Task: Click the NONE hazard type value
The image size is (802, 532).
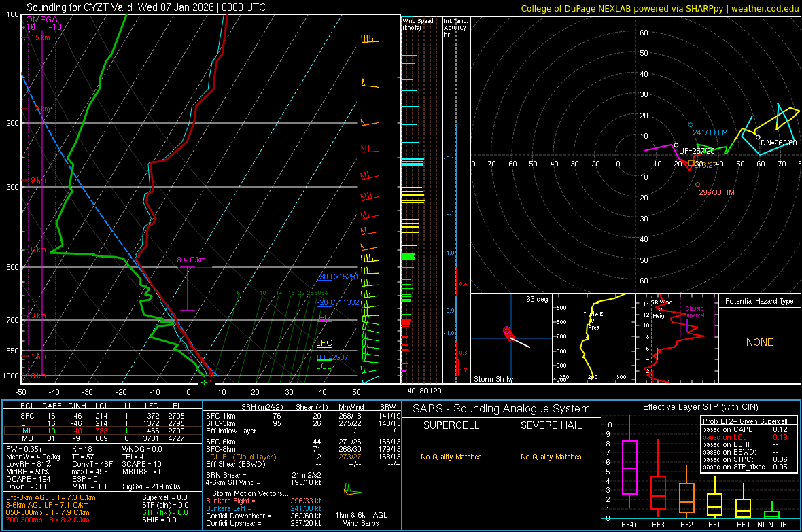Action: point(759,342)
